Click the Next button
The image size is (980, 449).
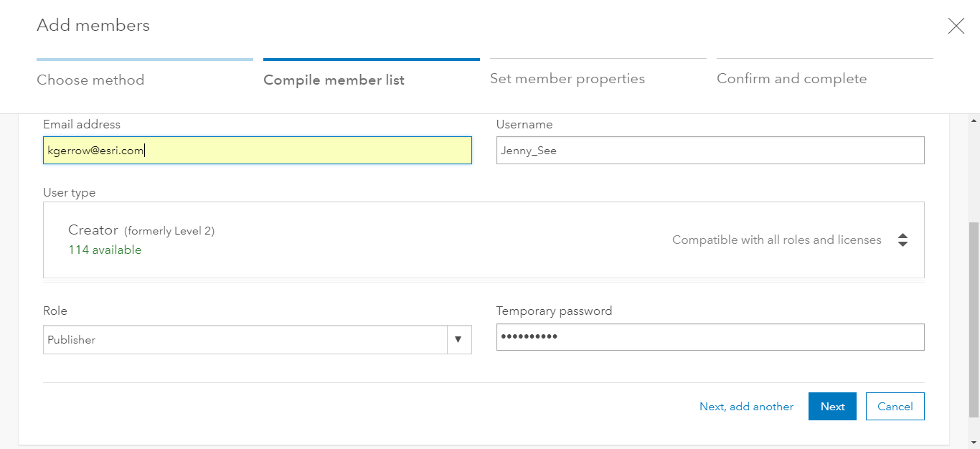click(832, 406)
